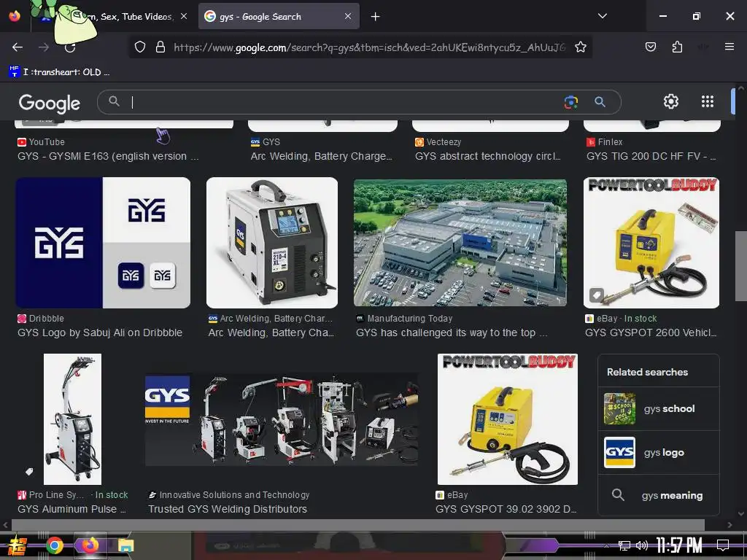Open Vecteezy GYS abstract technology result
Viewport: 747px width, 560px height.
(488, 156)
